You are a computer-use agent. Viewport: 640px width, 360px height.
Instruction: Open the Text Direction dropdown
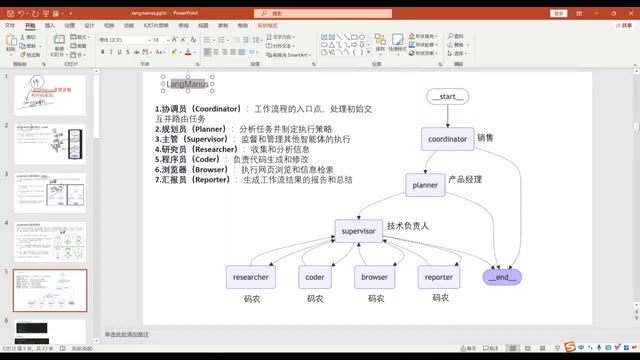(280, 37)
